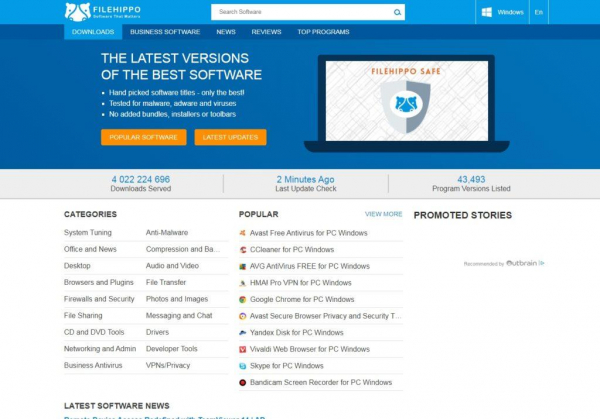
Task: Click the Avast Free Antivirus icon
Action: pos(243,233)
